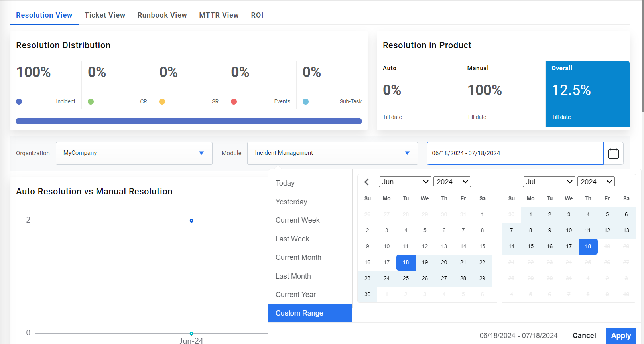Open the left calendar 2024 year selector
Screen dimensions: 644x344
(452, 182)
